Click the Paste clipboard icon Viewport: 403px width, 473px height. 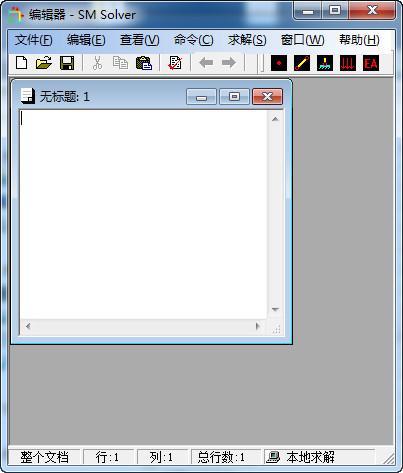144,63
